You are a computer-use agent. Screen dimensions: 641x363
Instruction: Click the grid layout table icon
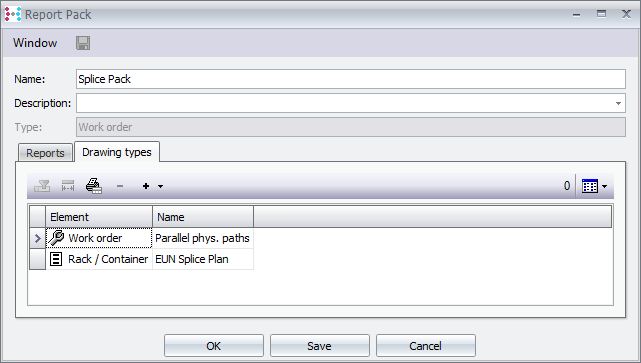[590, 186]
